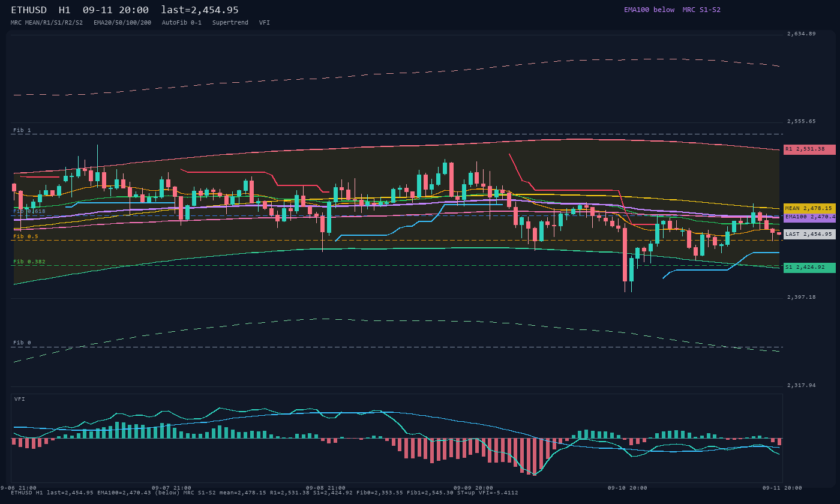Click the 09-09 20:00 time axis label

click(x=473, y=488)
